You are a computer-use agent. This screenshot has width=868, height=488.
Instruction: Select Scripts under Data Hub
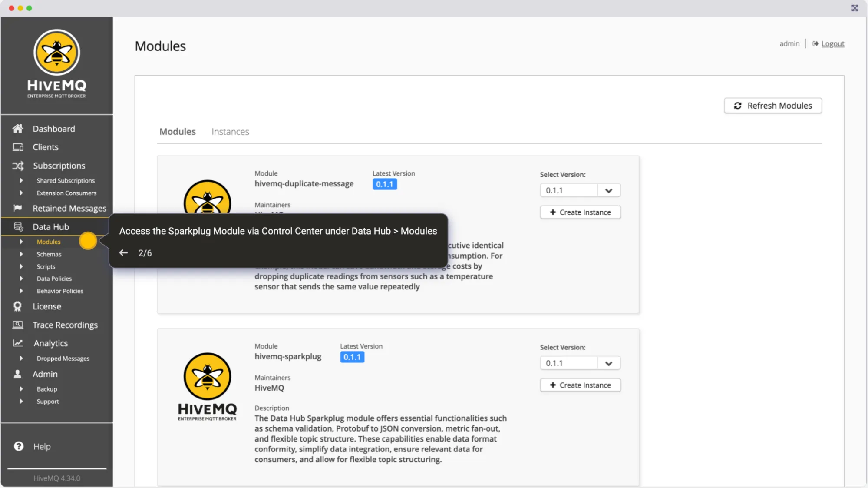(46, 266)
